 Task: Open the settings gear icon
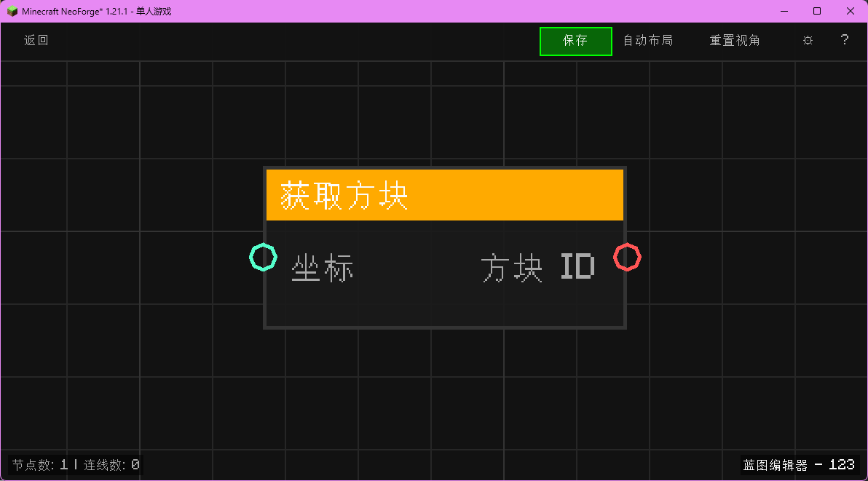(x=808, y=41)
